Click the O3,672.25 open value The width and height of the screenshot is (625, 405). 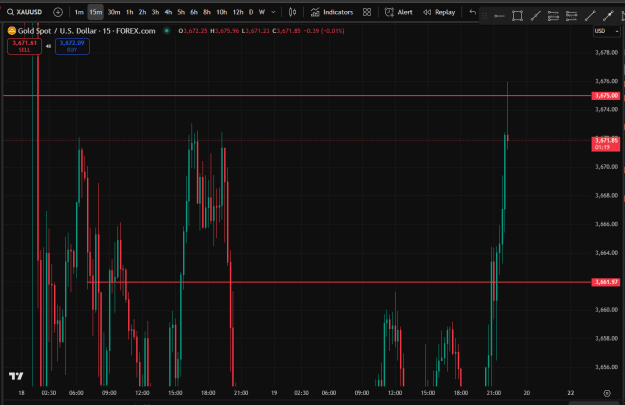[x=193, y=31]
